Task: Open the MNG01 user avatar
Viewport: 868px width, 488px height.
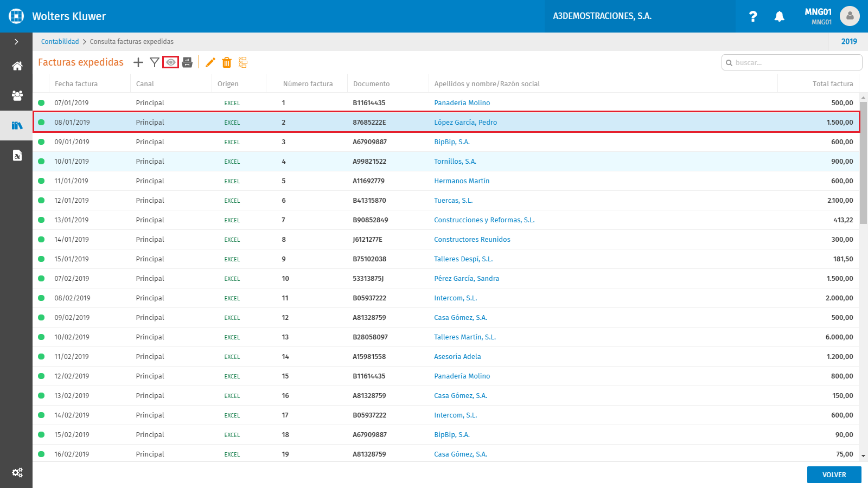Action: point(850,16)
